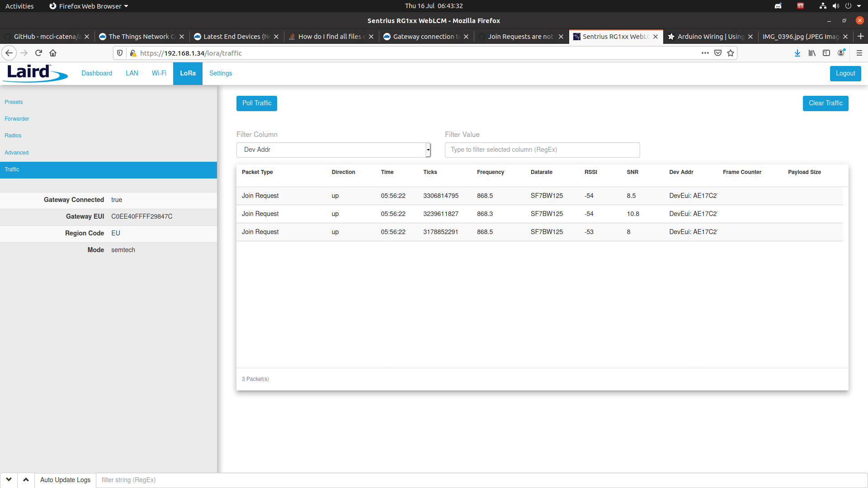Open the Wi-Fi nav item
868x488 pixels.
point(159,73)
